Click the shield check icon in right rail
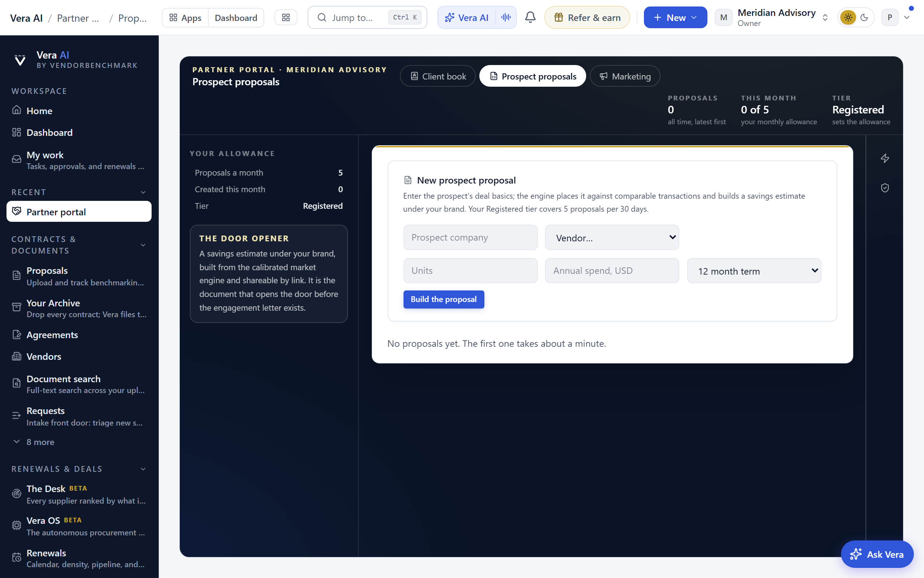The height and width of the screenshot is (578, 924). point(885,188)
